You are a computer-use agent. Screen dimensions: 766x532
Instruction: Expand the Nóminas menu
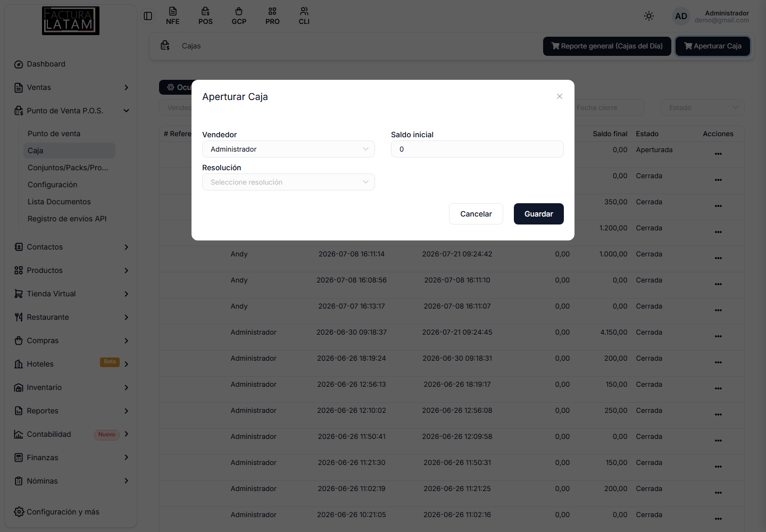tap(71, 481)
